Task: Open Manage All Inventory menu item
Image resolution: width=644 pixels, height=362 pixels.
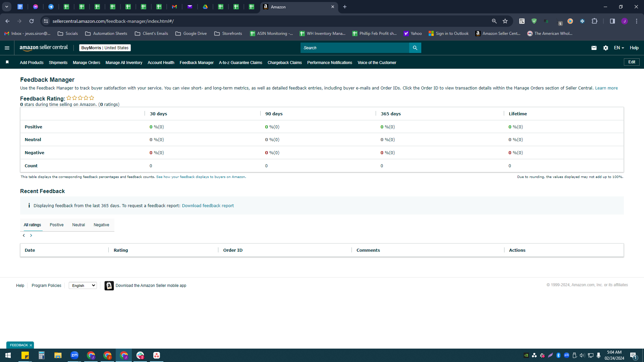Action: [x=124, y=63]
